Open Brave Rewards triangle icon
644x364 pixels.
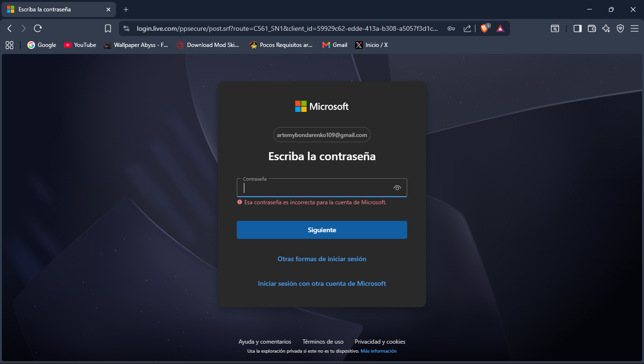(x=501, y=28)
